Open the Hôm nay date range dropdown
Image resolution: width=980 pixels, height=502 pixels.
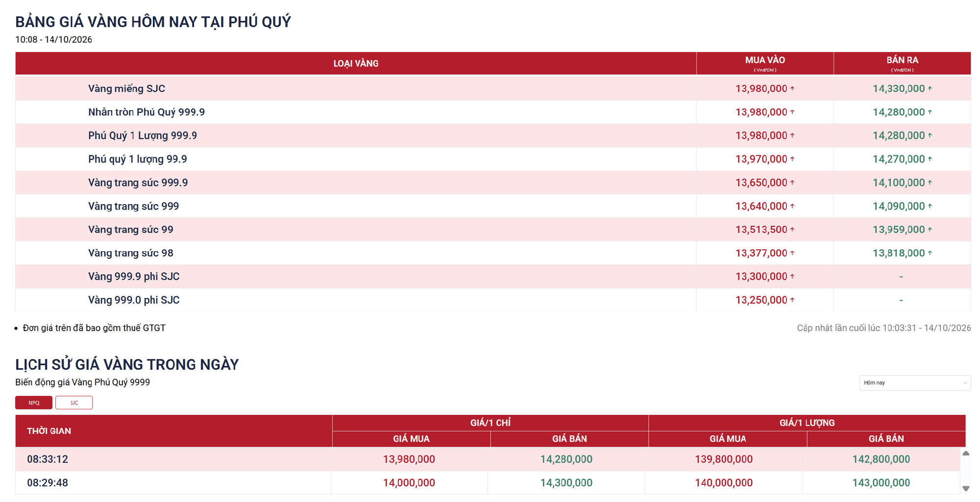pos(915,383)
